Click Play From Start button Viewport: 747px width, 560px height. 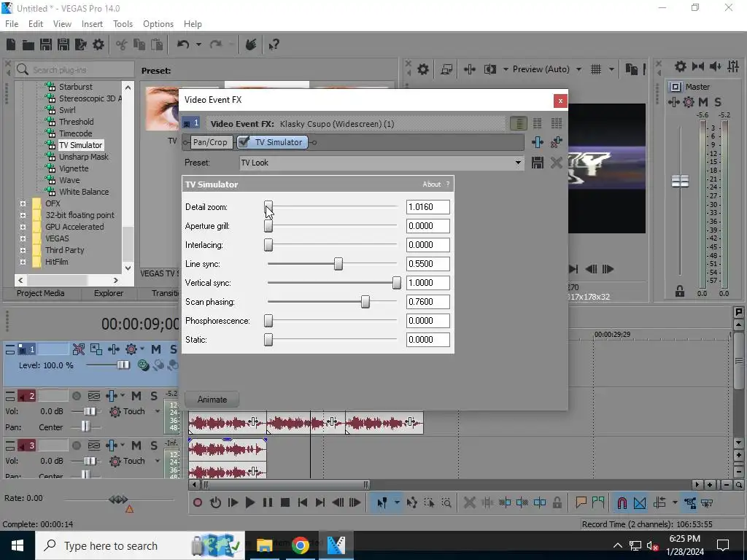pyautogui.click(x=233, y=502)
